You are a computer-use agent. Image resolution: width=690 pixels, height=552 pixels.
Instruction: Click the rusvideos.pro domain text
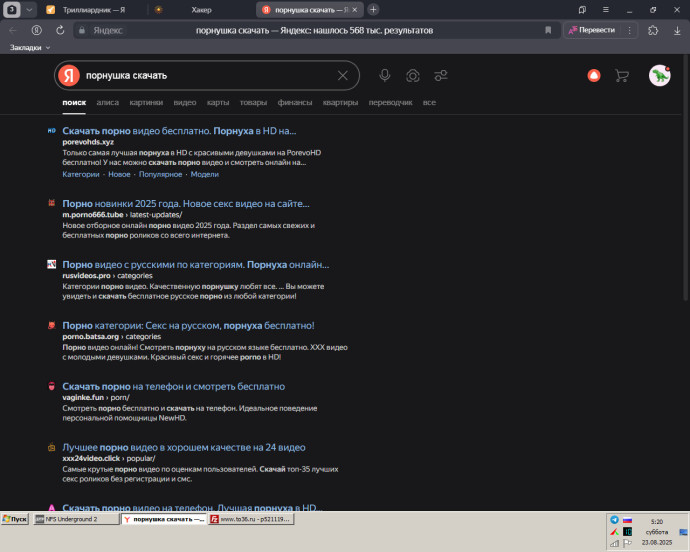click(86, 276)
